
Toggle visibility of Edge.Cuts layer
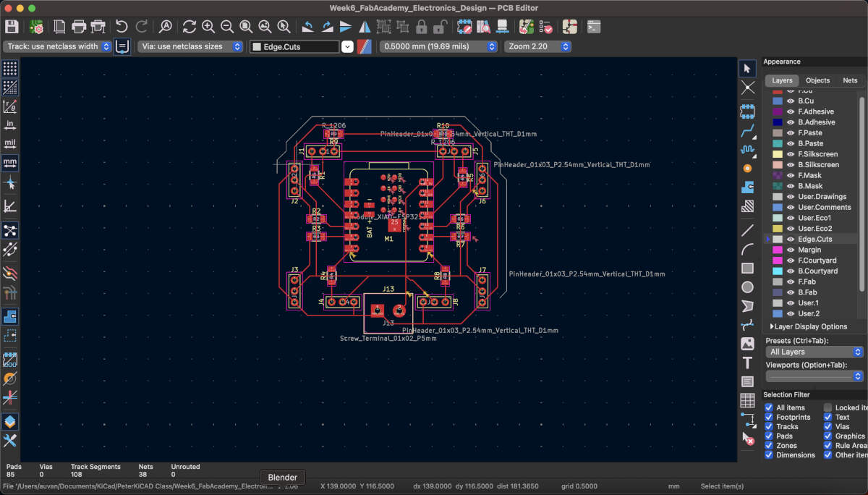coord(791,239)
